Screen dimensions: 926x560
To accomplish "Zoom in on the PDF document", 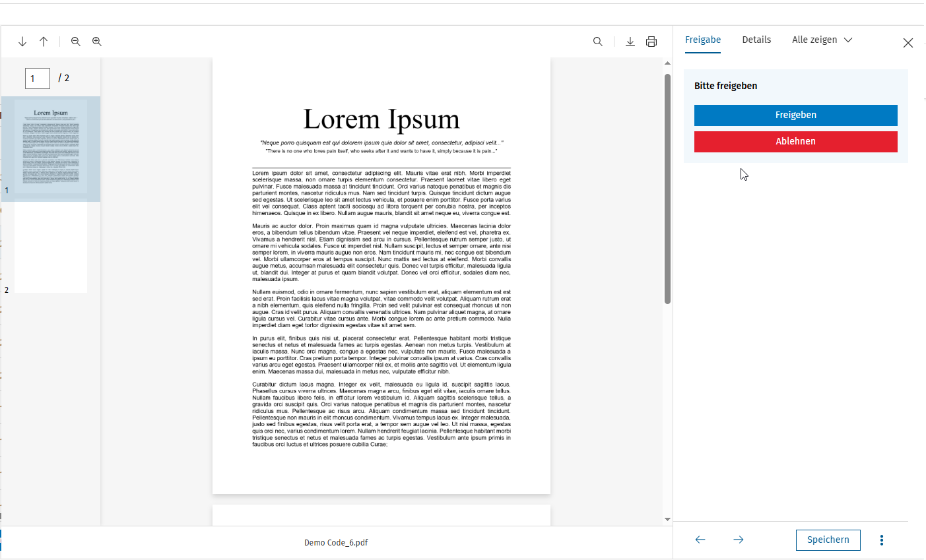I will click(x=97, y=42).
